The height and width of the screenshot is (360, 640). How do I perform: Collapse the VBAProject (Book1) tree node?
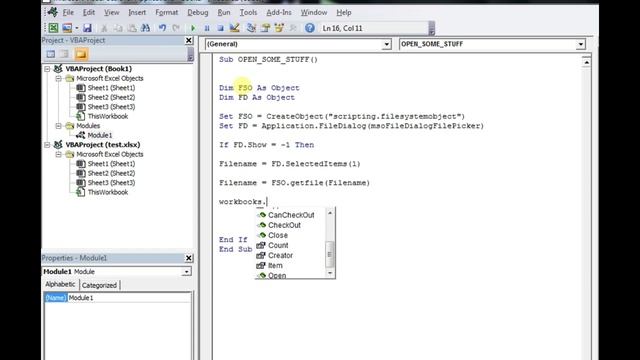click(x=47, y=69)
